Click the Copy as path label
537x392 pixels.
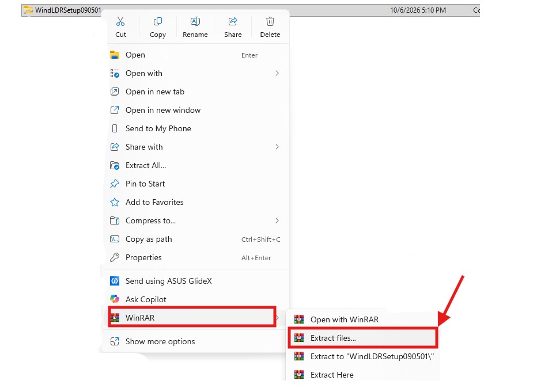149,239
